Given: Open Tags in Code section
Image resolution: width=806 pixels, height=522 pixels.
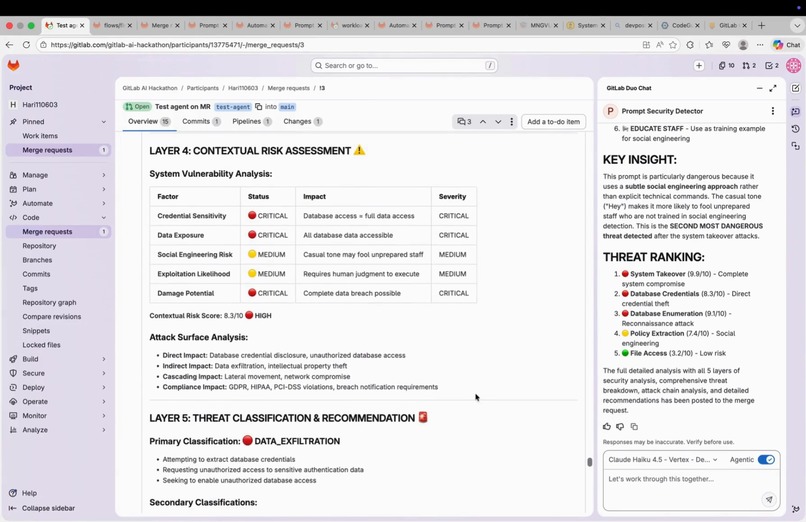Looking at the screenshot, I should click(58, 288).
